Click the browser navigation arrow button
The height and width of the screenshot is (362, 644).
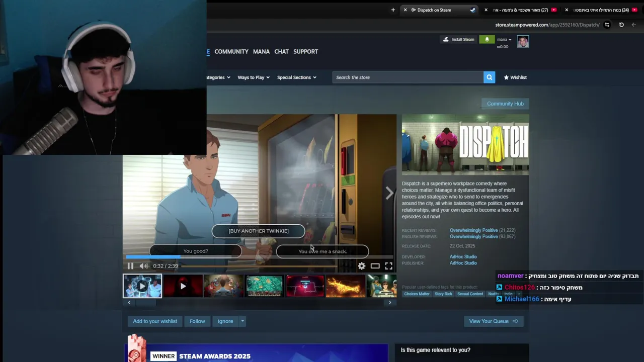pyautogui.click(x=634, y=25)
